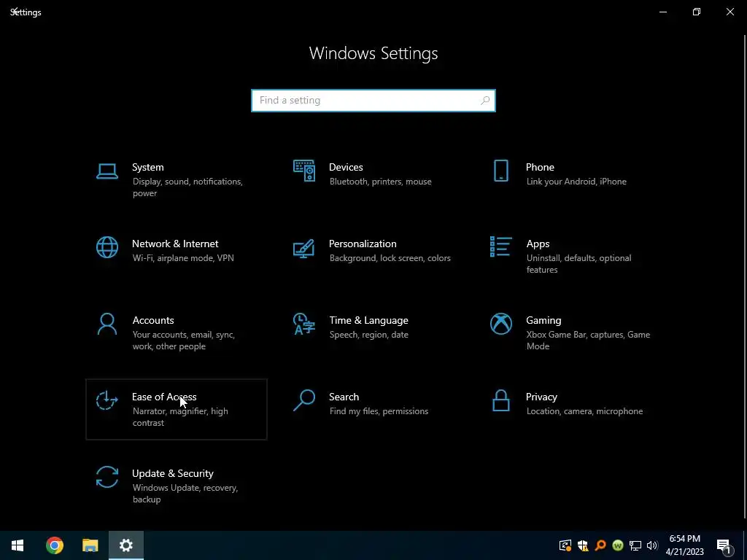
Task: Open the network connection tray icon
Action: tap(635, 545)
